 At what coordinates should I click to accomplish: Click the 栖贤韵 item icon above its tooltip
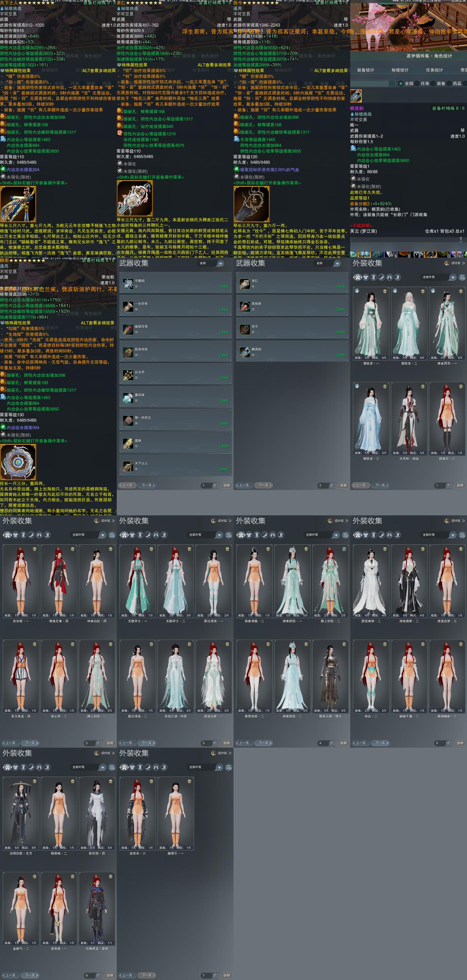[x=356, y=96]
